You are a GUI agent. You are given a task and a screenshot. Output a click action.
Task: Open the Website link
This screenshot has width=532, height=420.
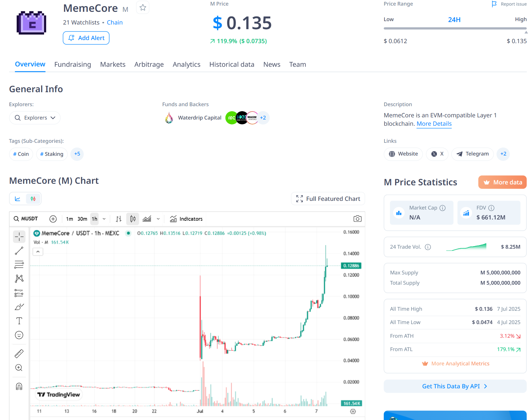tap(403, 154)
